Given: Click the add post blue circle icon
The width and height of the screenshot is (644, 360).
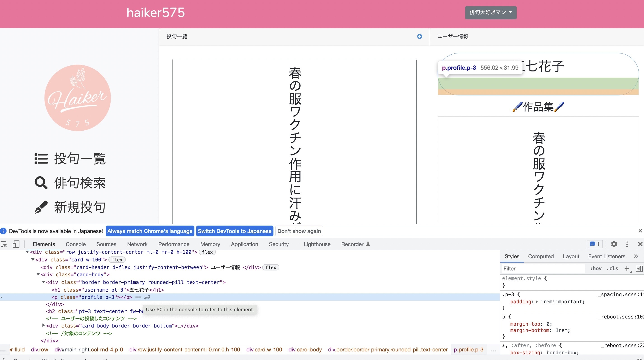Looking at the screenshot, I should (420, 37).
